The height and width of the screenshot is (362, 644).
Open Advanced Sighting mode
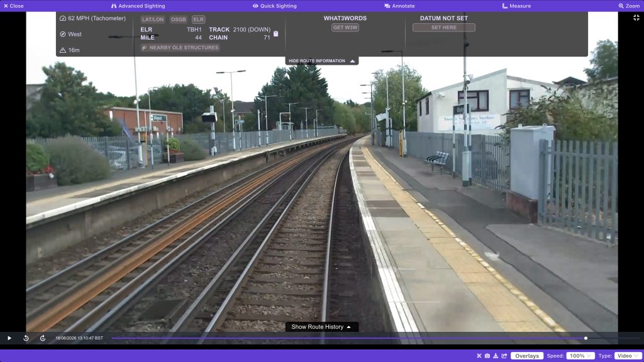(x=138, y=6)
